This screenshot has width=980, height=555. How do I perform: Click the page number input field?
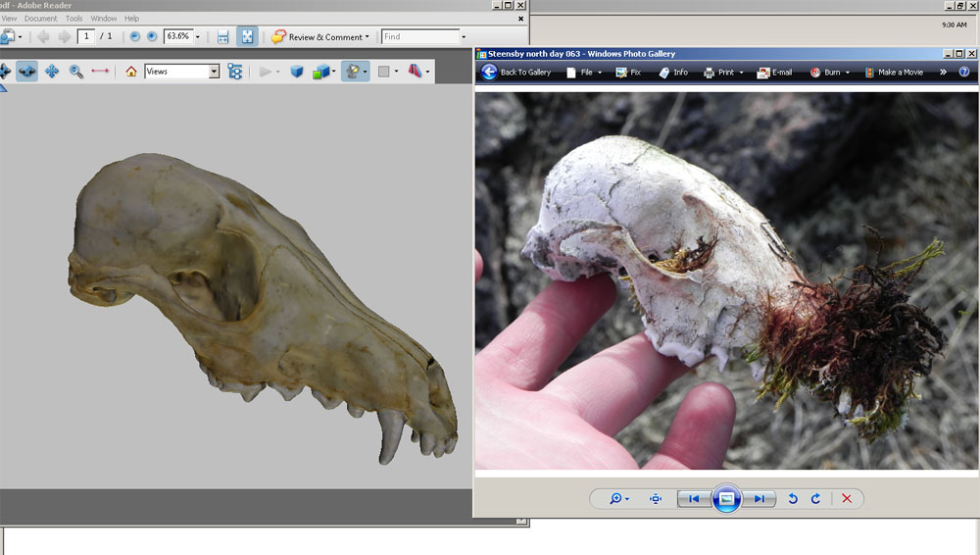[x=86, y=36]
